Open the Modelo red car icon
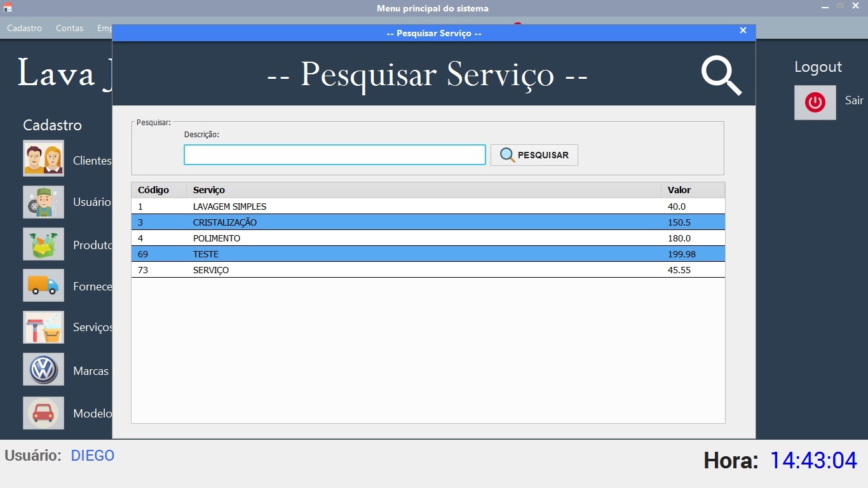Screen dimensions: 868x488 click(x=44, y=413)
